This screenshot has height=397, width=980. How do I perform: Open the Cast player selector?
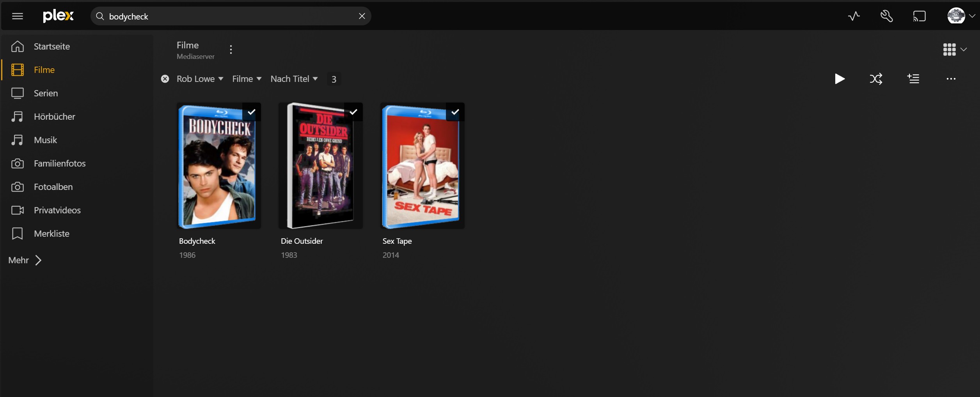click(920, 16)
